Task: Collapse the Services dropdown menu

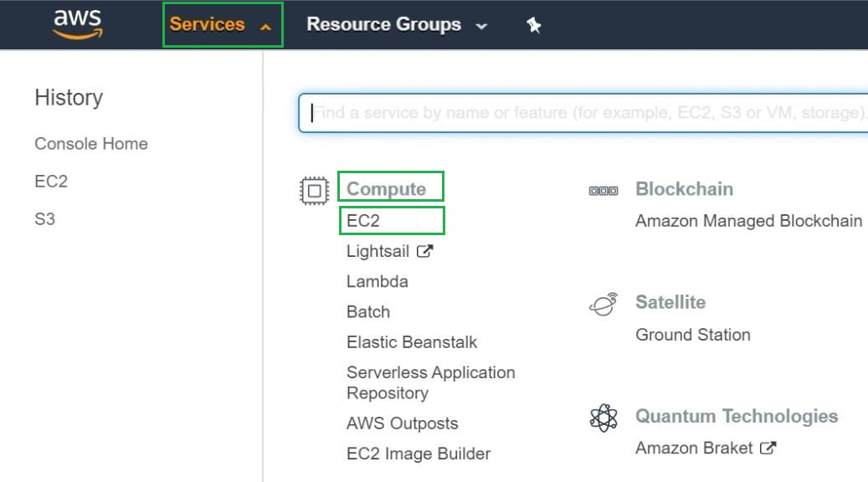Action: 221,25
